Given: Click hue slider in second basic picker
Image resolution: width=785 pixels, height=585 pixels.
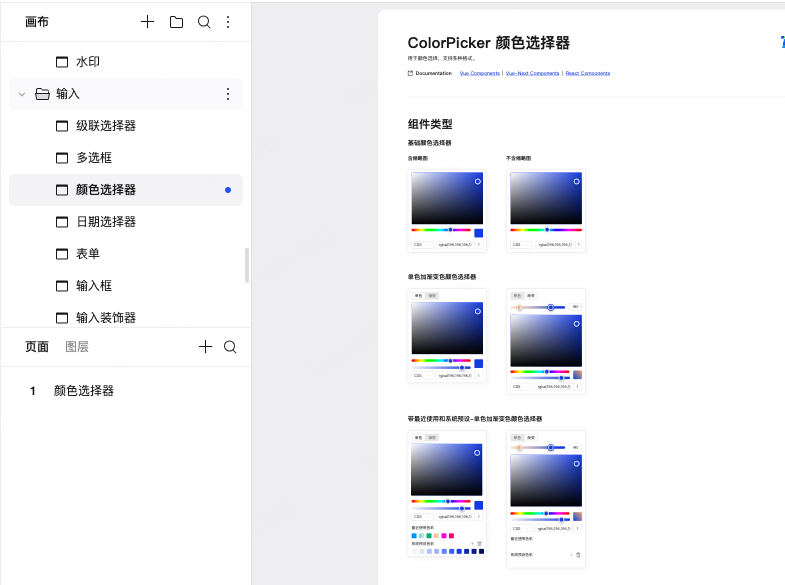Looking at the screenshot, I should (x=546, y=230).
